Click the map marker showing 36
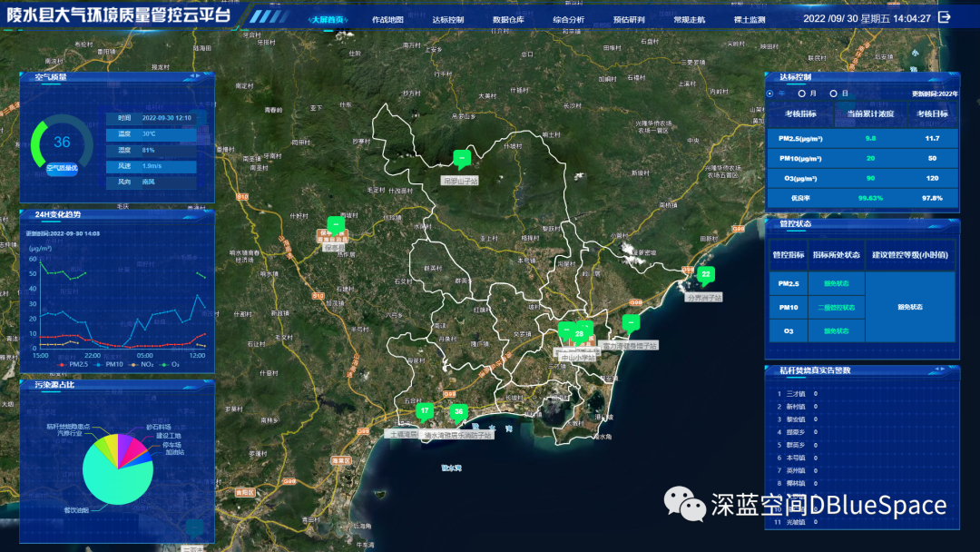 click(459, 412)
